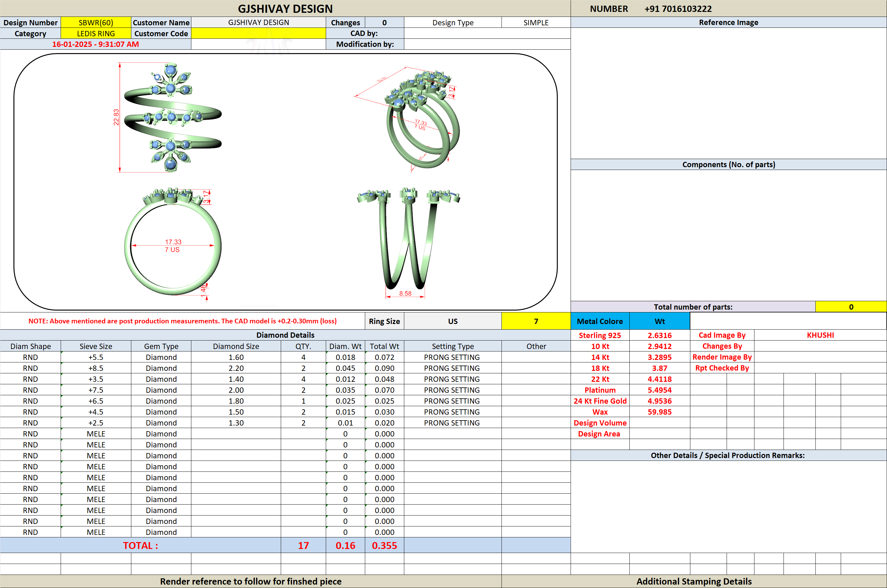Click the blue Metal Colore header
The height and width of the screenshot is (588, 887).
[x=600, y=321]
